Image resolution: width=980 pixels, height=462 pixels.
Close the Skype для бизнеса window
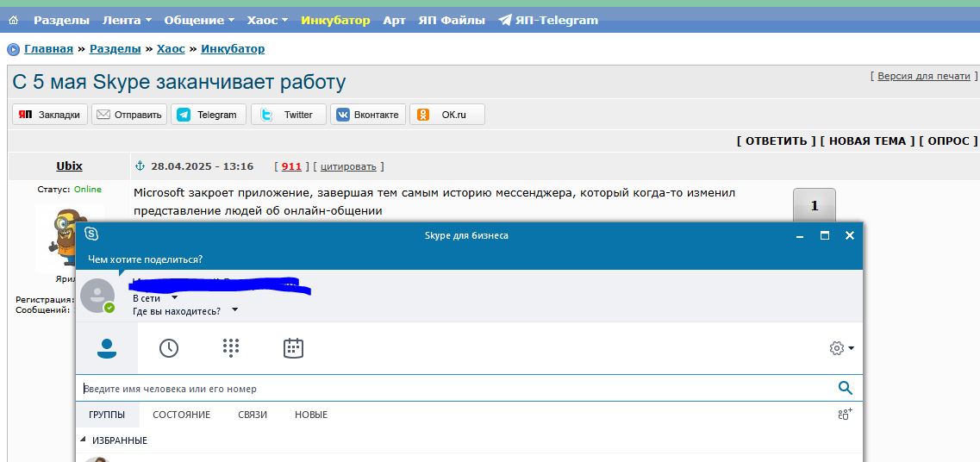tap(849, 235)
